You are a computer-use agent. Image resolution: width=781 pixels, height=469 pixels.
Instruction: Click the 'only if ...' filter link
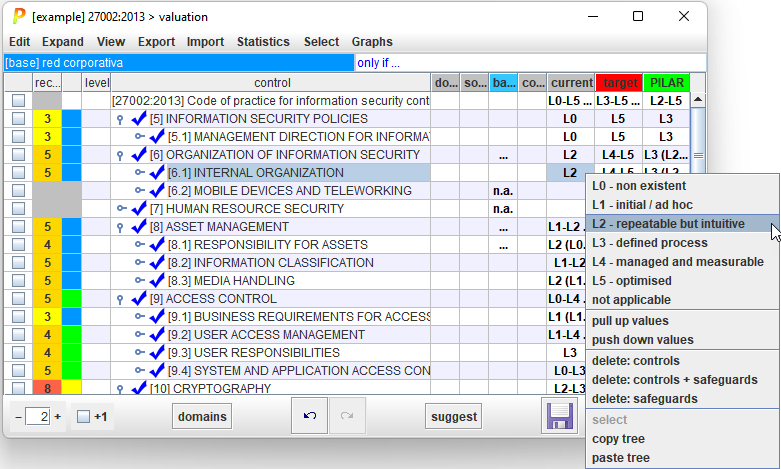click(378, 63)
